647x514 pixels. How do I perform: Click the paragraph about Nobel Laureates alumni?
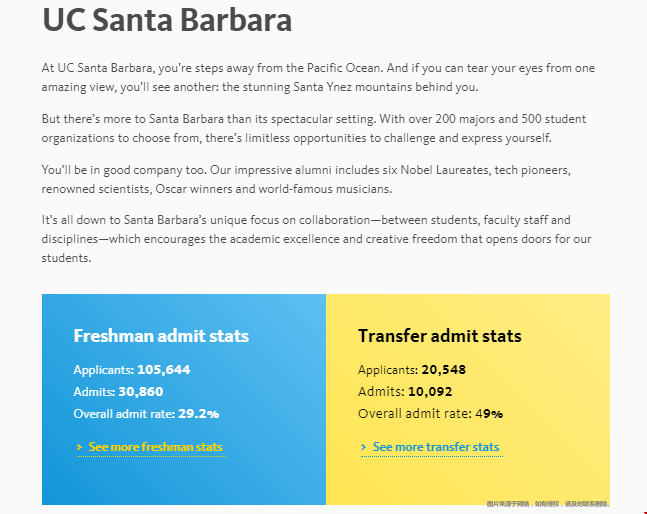point(305,179)
